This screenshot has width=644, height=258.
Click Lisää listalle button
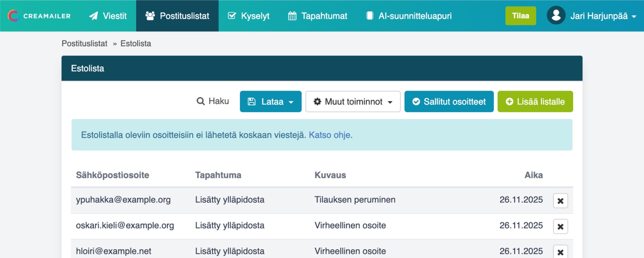pos(535,102)
